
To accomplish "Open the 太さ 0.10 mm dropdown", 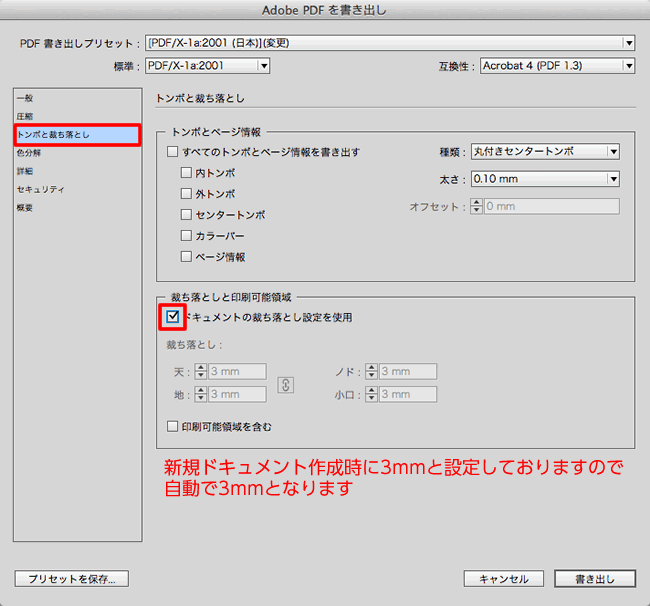I will [545, 179].
